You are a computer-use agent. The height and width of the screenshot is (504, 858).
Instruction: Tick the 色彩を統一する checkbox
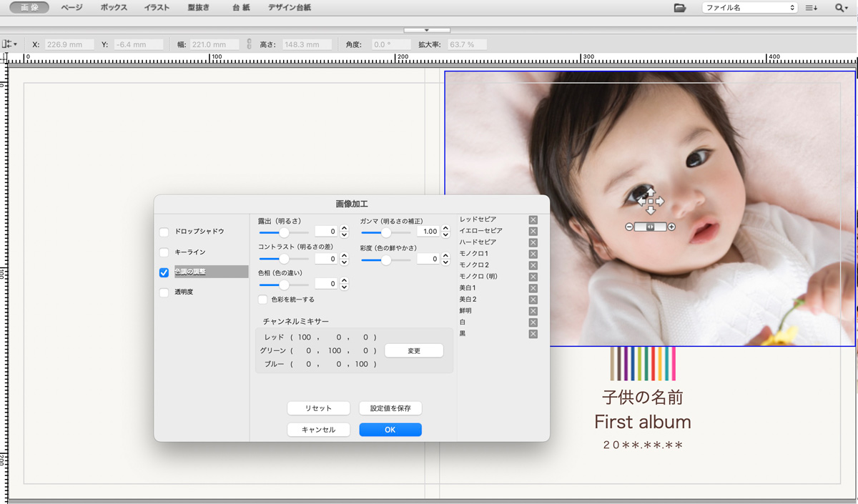click(x=263, y=300)
